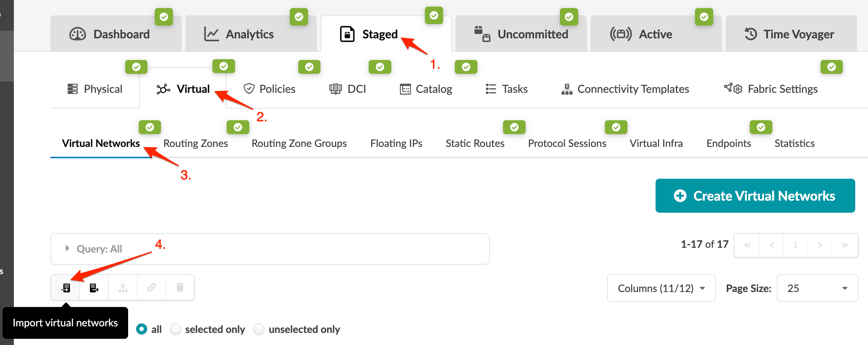The image size is (868, 345).
Task: Open the Columns (11/12) dropdown
Action: [x=661, y=288]
